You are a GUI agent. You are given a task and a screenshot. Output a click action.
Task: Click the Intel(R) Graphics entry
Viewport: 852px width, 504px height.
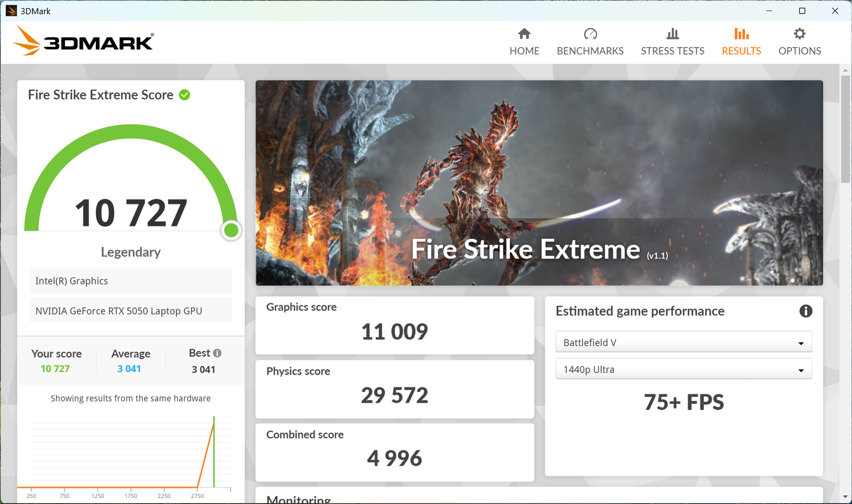pyautogui.click(x=131, y=281)
